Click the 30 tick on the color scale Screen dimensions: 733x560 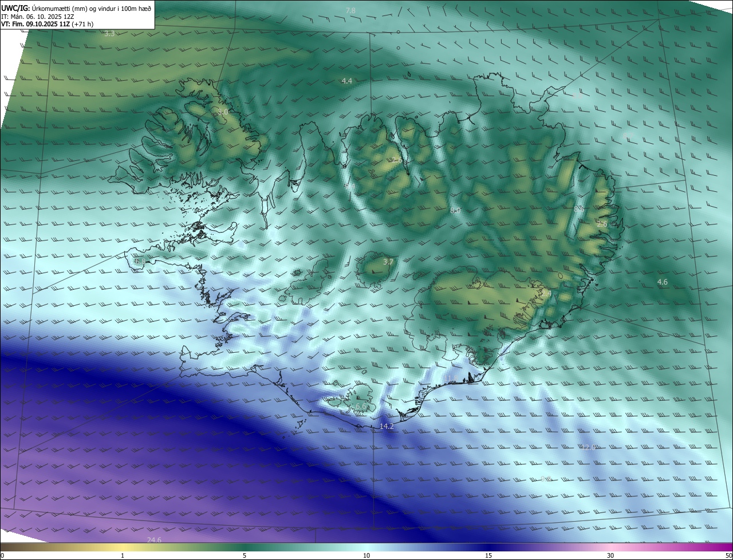point(610,555)
